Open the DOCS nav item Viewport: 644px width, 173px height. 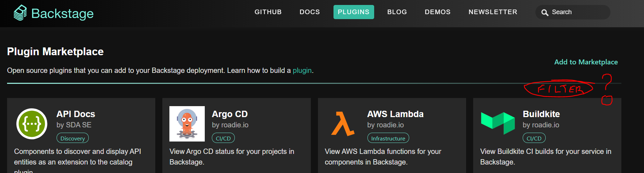[x=310, y=12]
